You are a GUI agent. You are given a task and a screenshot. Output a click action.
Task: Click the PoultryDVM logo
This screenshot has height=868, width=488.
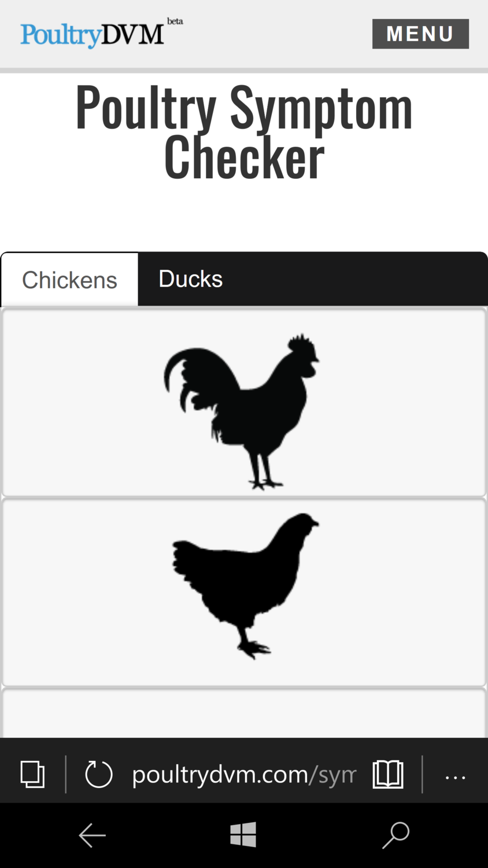[x=93, y=35]
